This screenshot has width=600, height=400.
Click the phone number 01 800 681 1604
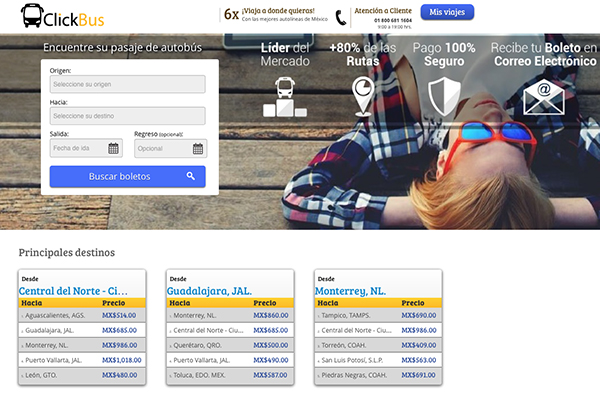click(x=393, y=20)
